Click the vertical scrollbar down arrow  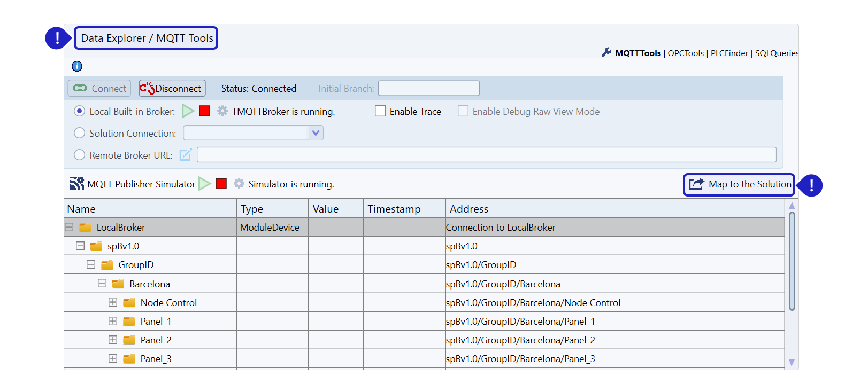pos(792,362)
